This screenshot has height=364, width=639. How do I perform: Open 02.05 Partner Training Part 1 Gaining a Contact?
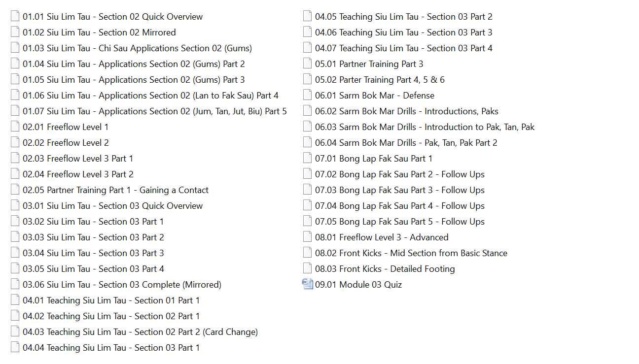point(115,190)
